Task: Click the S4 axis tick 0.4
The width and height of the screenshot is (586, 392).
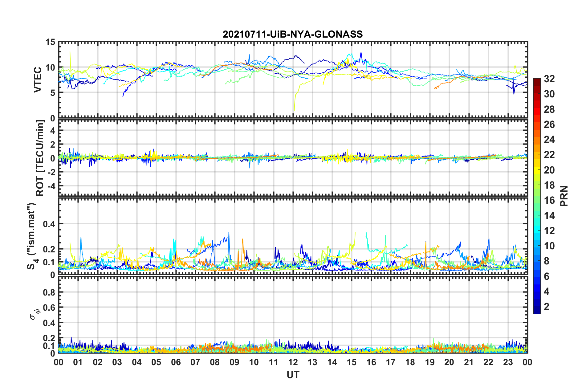Action: point(49,224)
